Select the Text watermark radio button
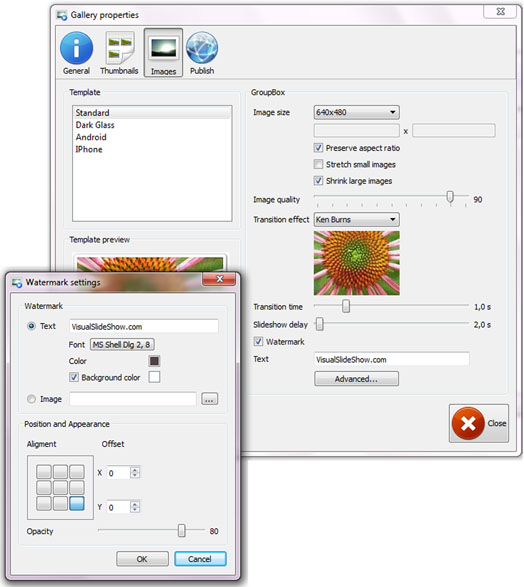This screenshot has width=524, height=587. (31, 326)
